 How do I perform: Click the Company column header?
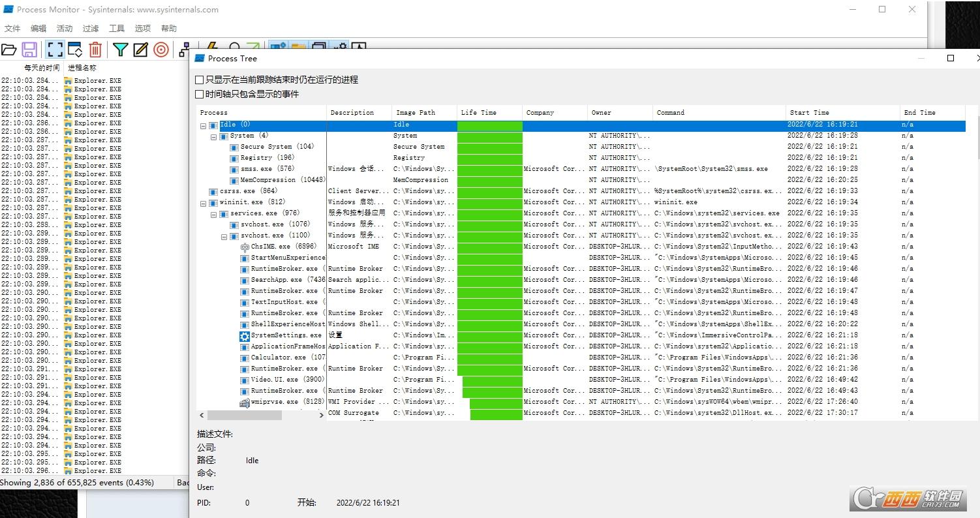click(x=555, y=113)
